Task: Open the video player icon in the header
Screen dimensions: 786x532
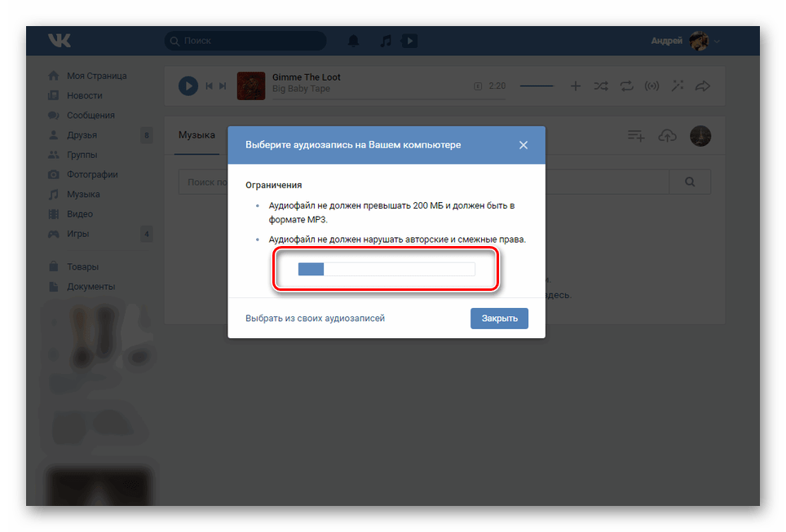Action: pyautogui.click(x=409, y=41)
